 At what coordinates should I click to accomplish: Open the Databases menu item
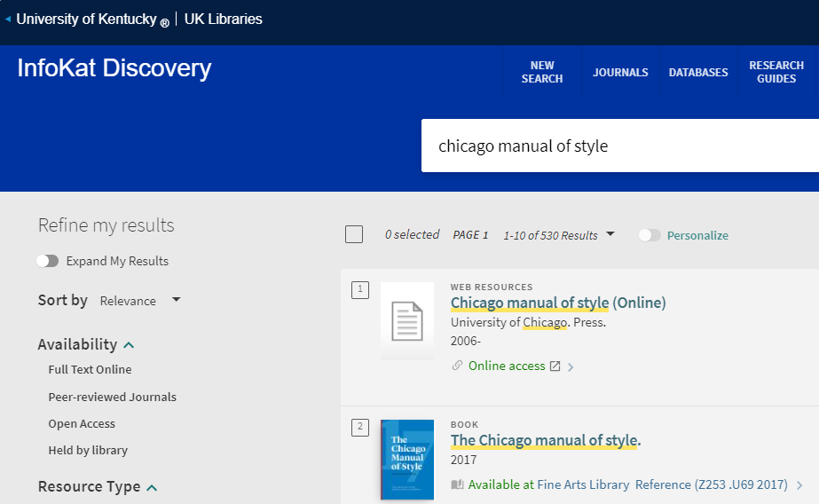698,73
